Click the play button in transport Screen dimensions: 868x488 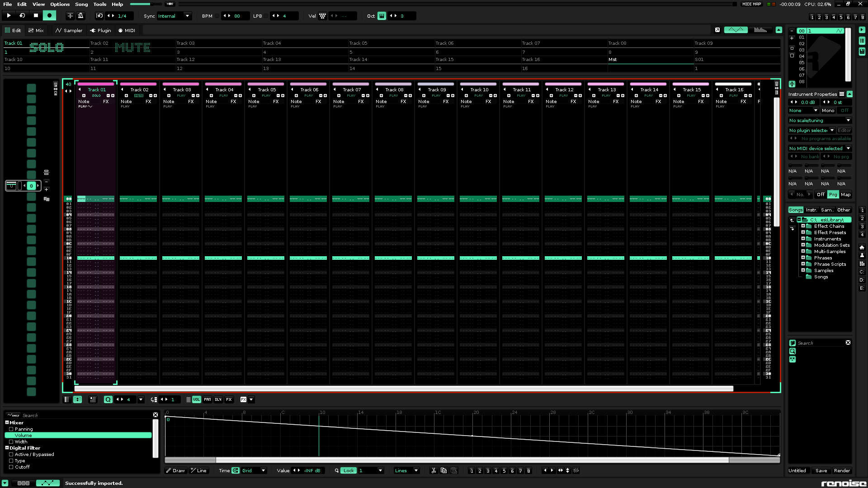9,16
